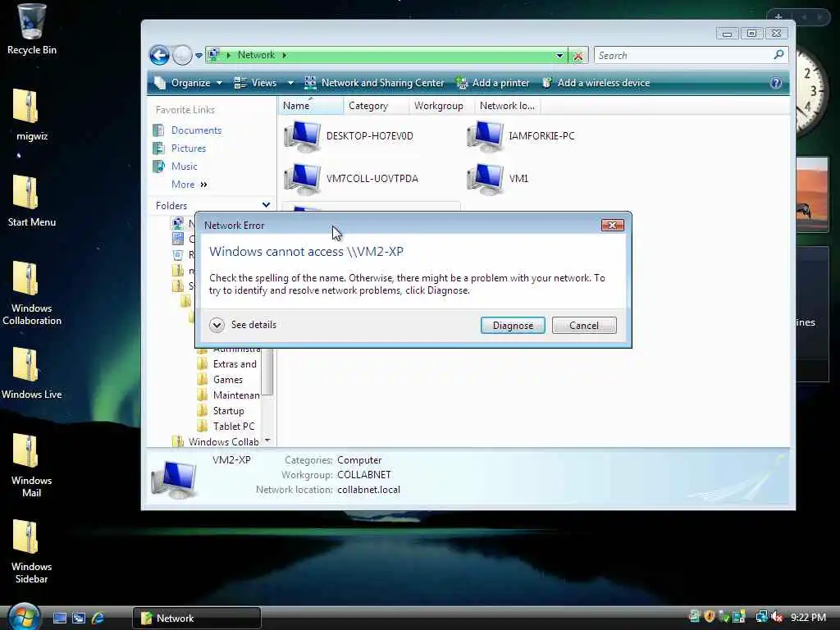Click the Network breadcrumb in address bar
Image resolution: width=840 pixels, height=630 pixels.
[x=256, y=55]
